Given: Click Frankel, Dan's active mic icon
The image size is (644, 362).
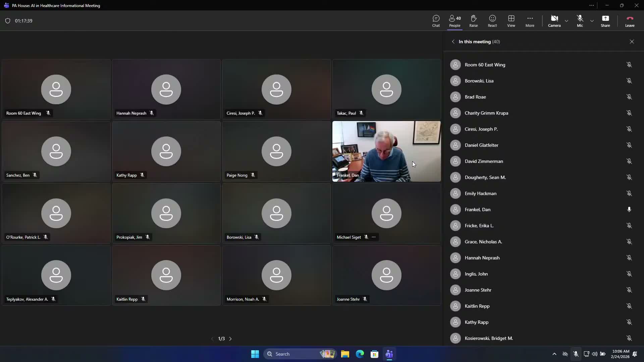Looking at the screenshot, I should tap(629, 209).
